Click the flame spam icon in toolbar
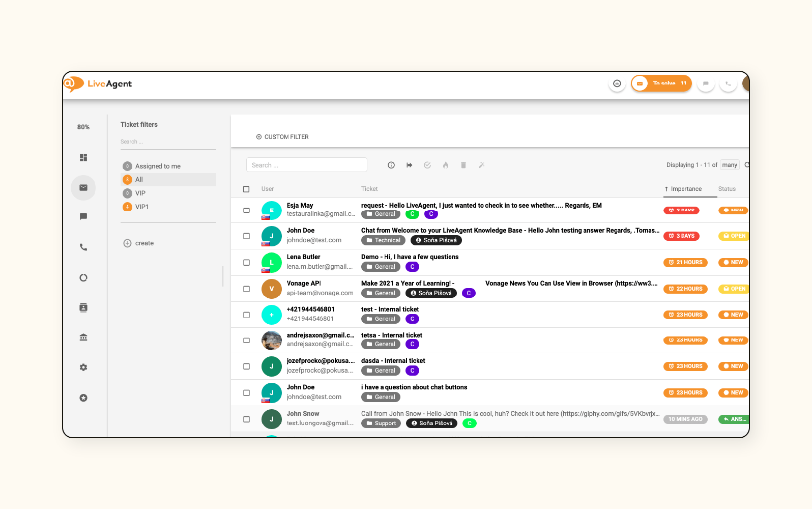 pyautogui.click(x=446, y=165)
